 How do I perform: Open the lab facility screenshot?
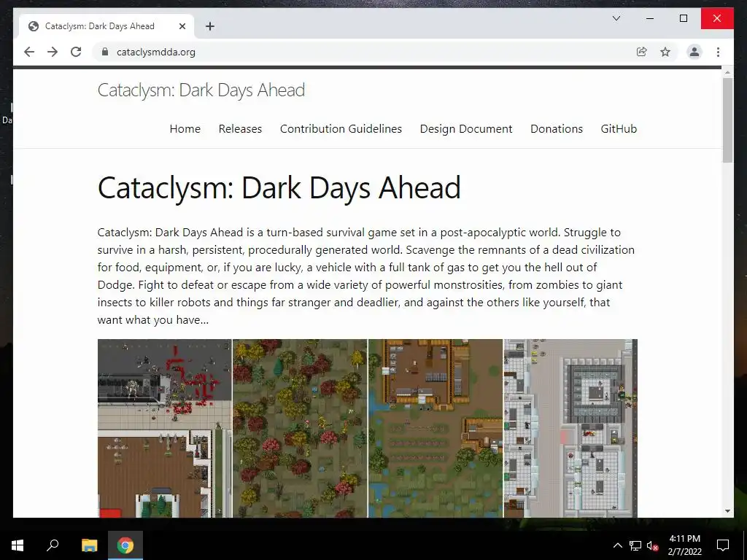pyautogui.click(x=570, y=428)
